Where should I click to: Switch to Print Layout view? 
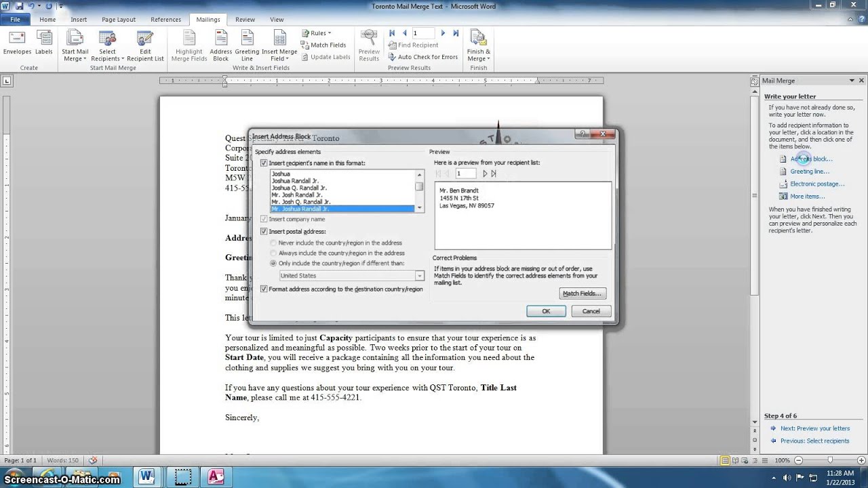(725, 460)
